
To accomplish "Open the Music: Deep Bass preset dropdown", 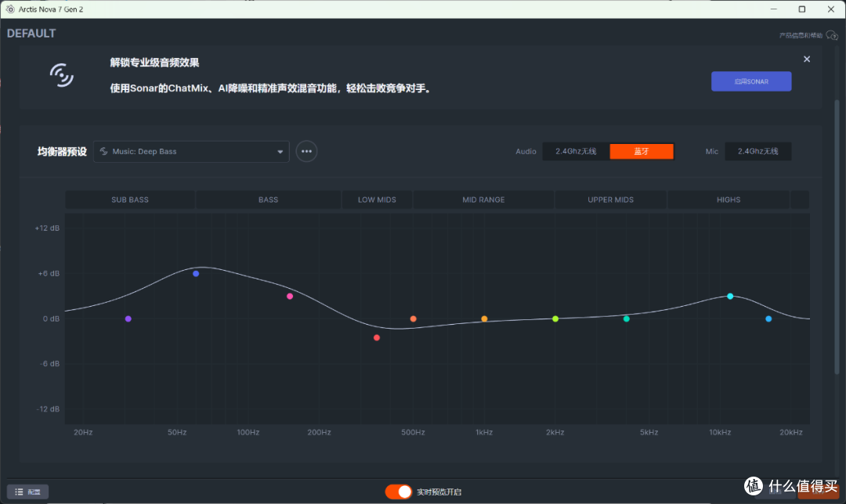I will point(191,152).
